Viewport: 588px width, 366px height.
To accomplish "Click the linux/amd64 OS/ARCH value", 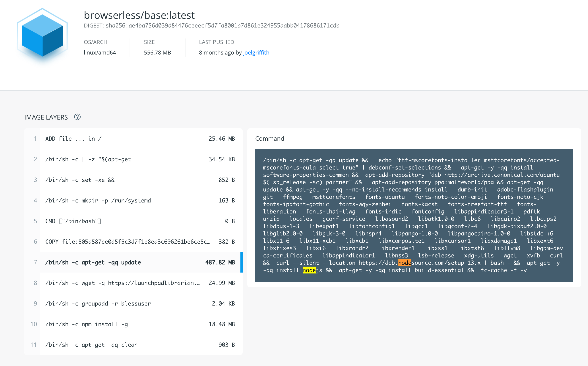I will pyautogui.click(x=100, y=52).
